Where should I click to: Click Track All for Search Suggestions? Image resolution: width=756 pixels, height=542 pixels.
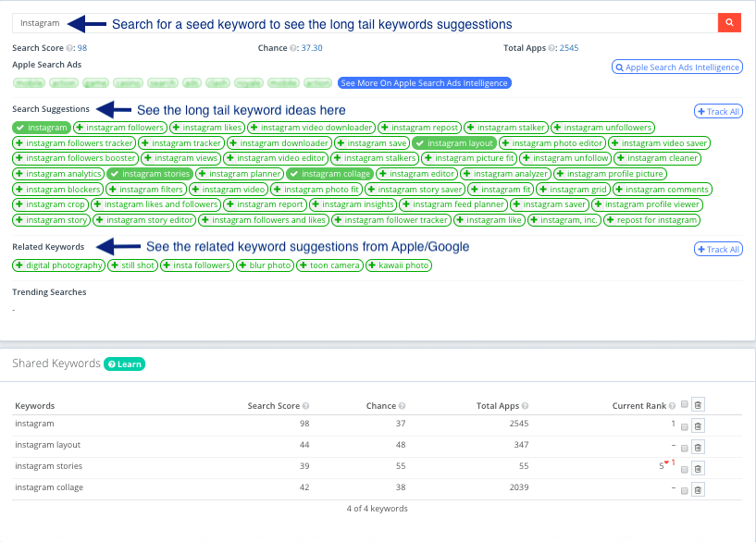click(x=718, y=111)
